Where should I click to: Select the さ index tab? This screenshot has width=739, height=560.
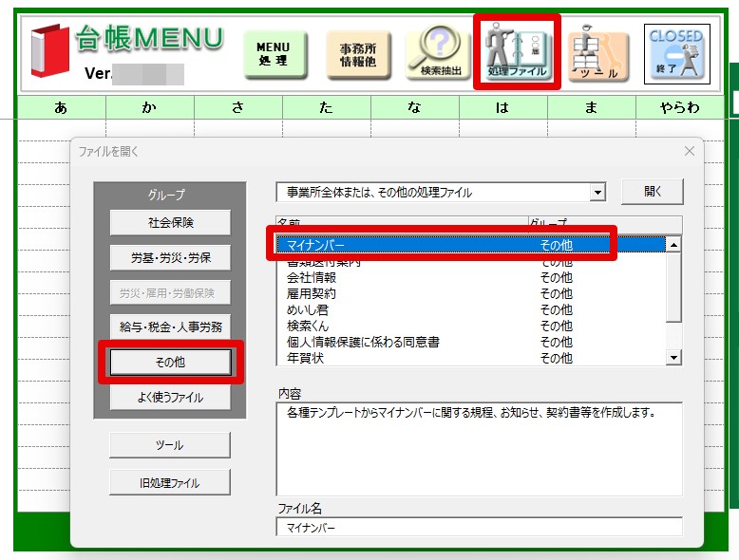click(238, 107)
